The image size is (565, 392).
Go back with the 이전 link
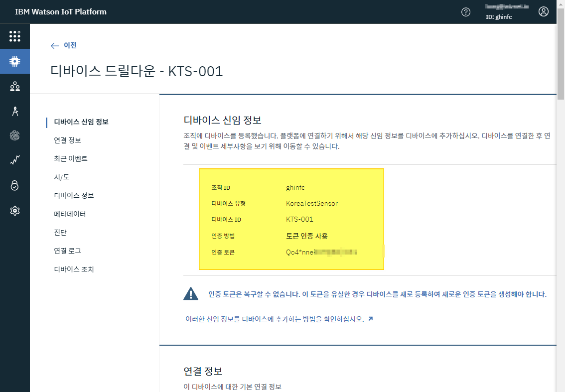(70, 45)
